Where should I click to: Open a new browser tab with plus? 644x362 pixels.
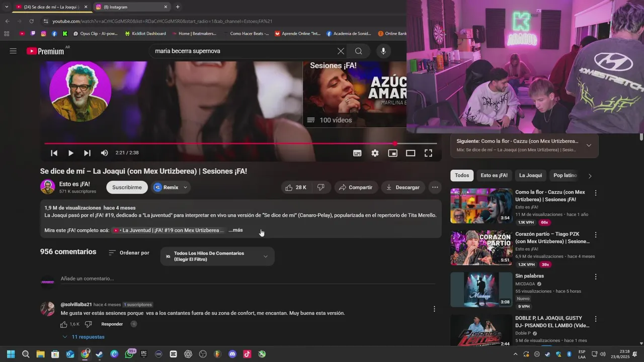(178, 7)
